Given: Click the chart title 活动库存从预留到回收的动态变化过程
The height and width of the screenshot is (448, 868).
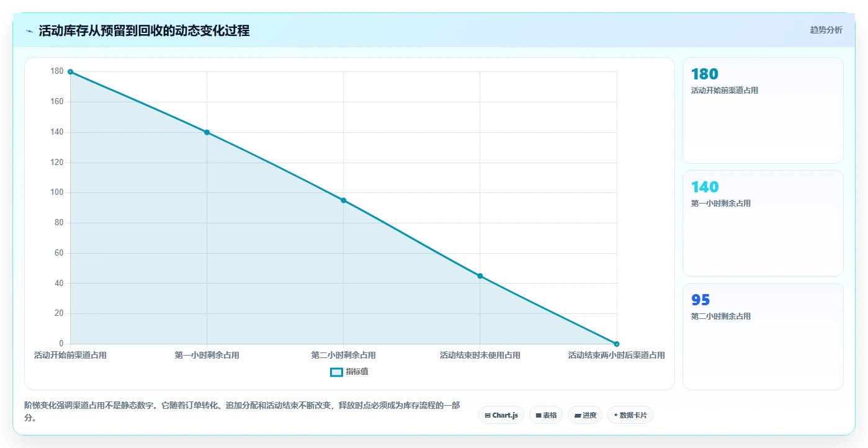Looking at the screenshot, I should pos(144,31).
